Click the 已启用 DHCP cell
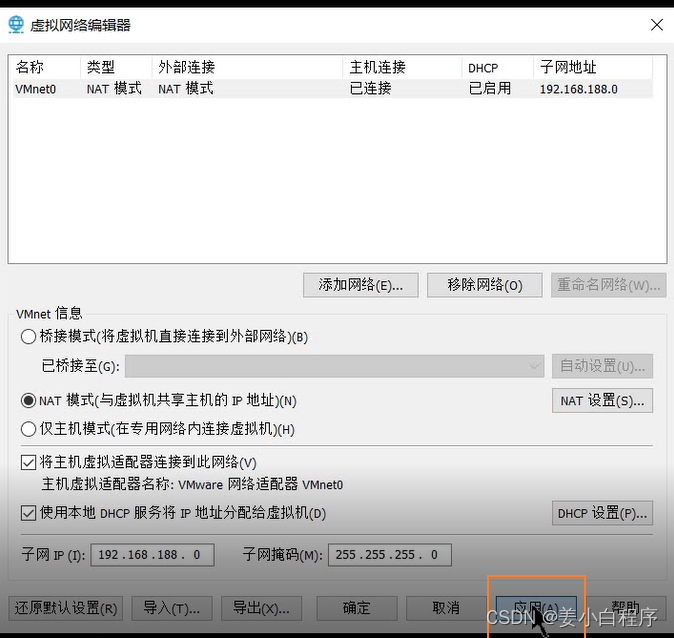Screen dimensions: 674x638 click(x=490, y=89)
